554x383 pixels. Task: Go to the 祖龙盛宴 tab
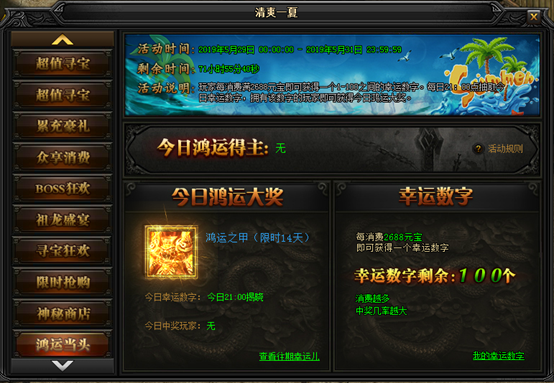pyautogui.click(x=63, y=220)
